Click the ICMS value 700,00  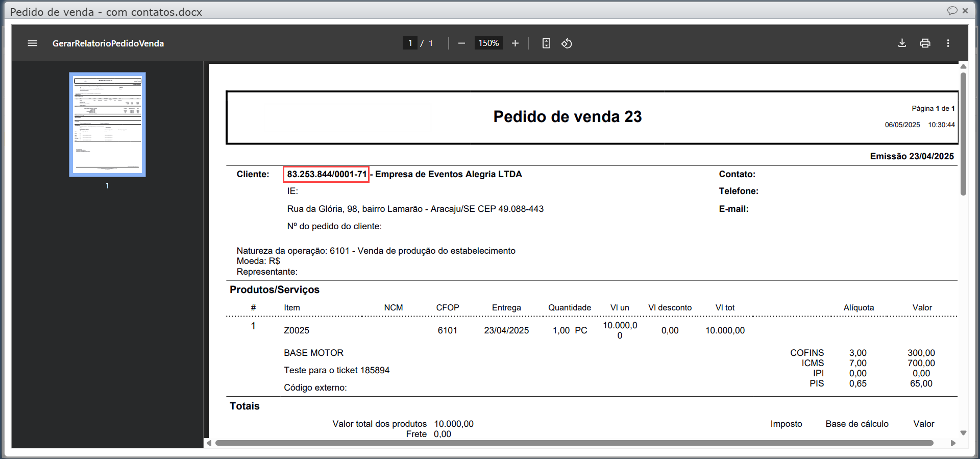point(921,363)
